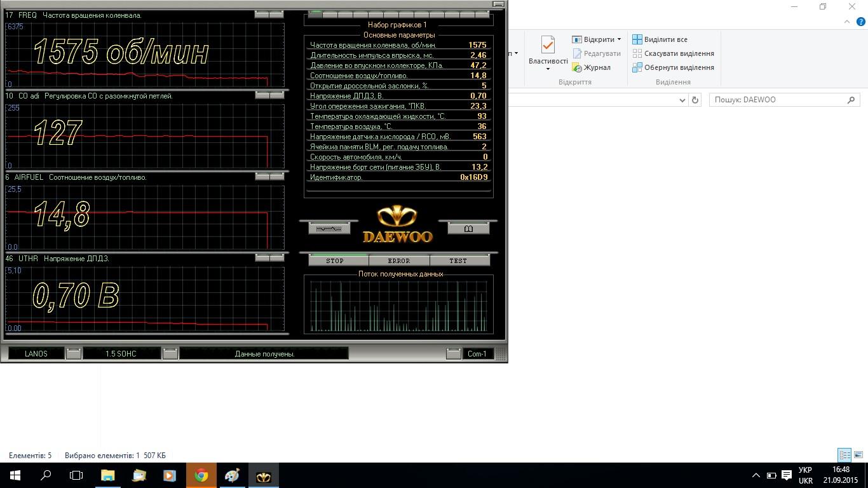Open Chrome from the taskbar

pyautogui.click(x=201, y=475)
